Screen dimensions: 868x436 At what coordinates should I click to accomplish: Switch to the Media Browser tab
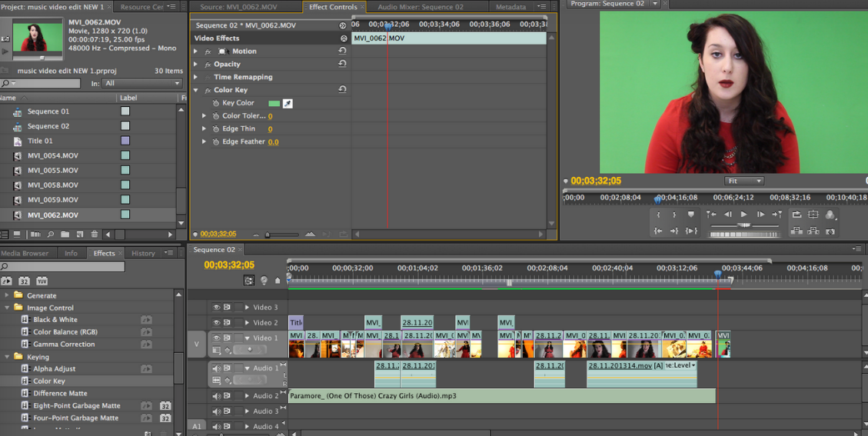pos(25,253)
